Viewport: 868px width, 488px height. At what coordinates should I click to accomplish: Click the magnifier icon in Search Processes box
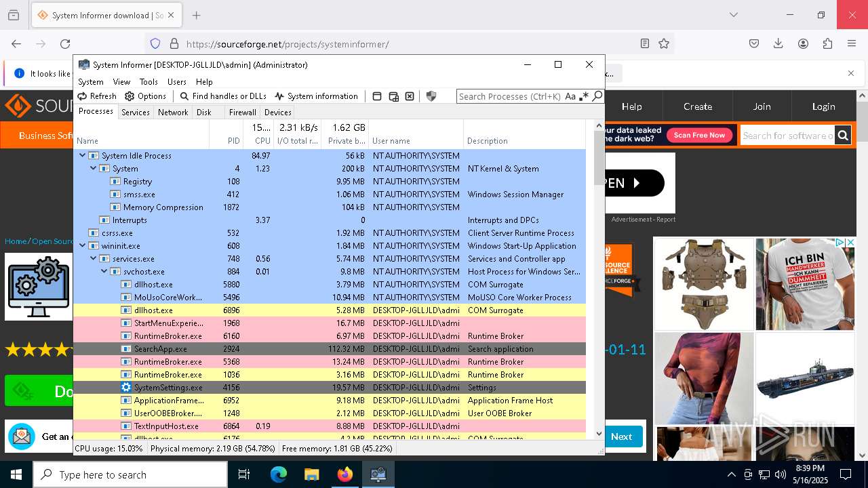coord(597,96)
